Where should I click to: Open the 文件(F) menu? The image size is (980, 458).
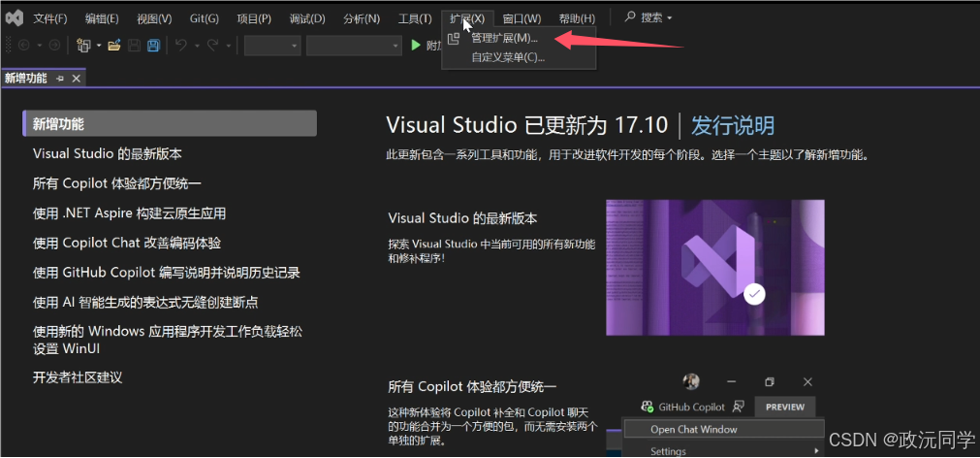click(x=50, y=18)
